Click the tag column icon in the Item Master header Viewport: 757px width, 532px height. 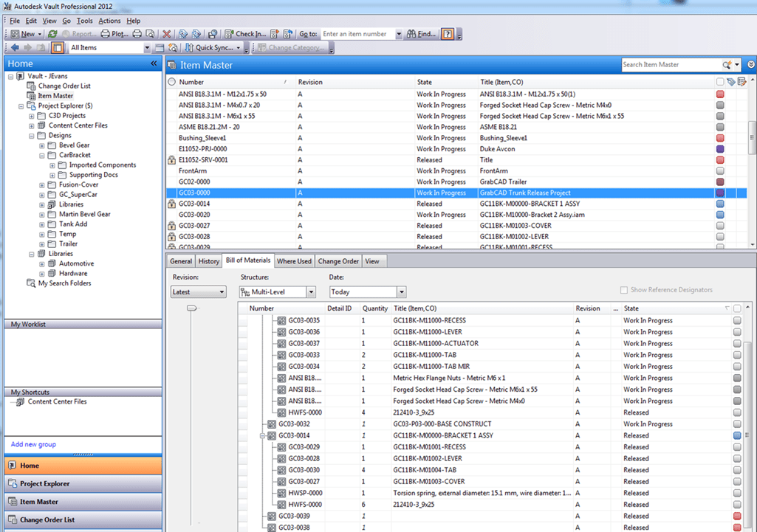point(731,82)
